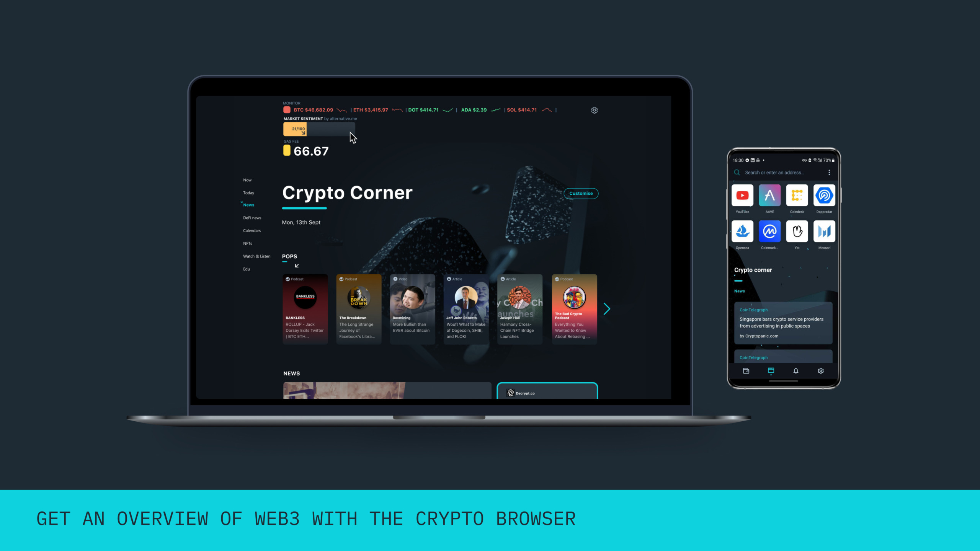Click the YouTube icon in mobile browser
The height and width of the screenshot is (551, 980).
click(x=742, y=195)
